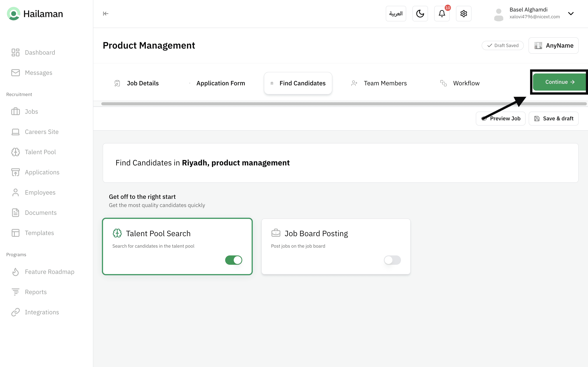Disable the Talent Pool Search toggle

coord(234,260)
